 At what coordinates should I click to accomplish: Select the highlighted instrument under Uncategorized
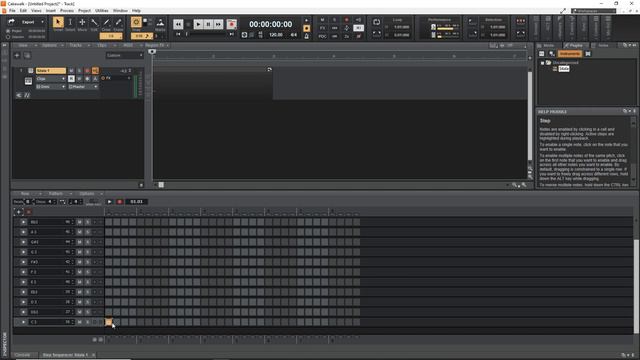564,69
